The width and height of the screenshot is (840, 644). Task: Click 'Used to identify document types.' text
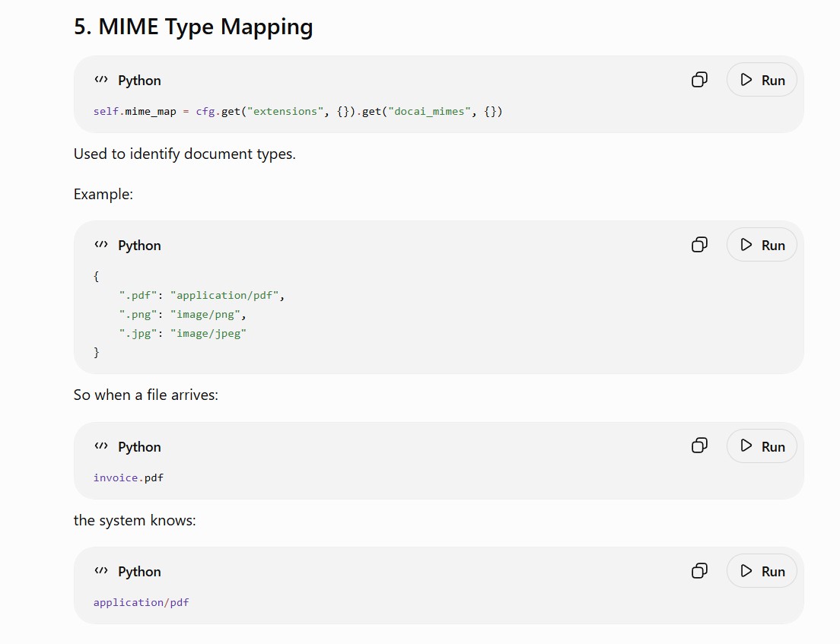coord(184,154)
